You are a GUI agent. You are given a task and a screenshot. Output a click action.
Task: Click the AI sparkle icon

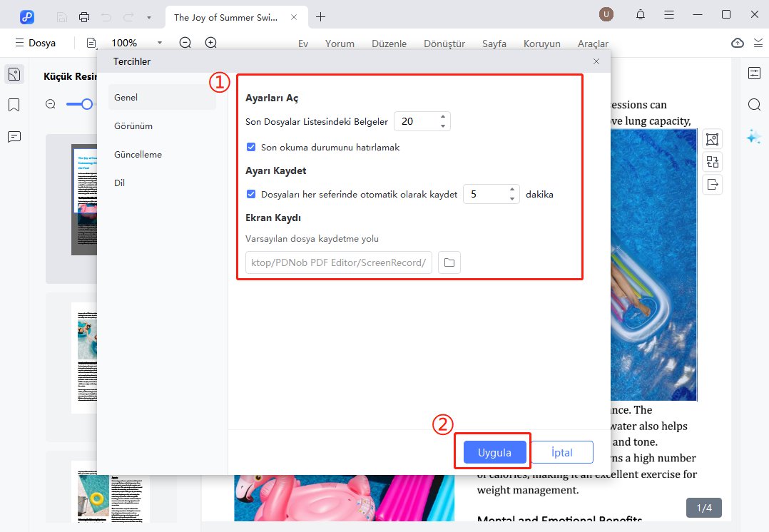(x=753, y=137)
